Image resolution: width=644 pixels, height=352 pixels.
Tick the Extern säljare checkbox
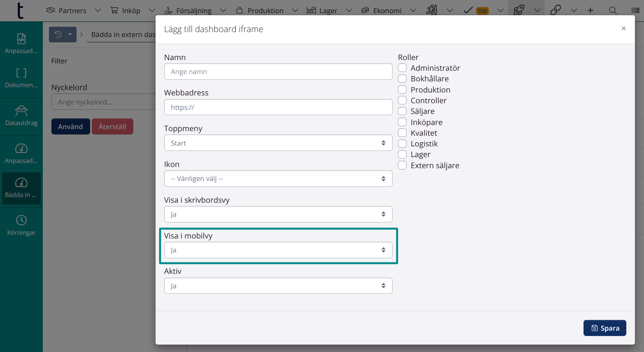pyautogui.click(x=402, y=165)
